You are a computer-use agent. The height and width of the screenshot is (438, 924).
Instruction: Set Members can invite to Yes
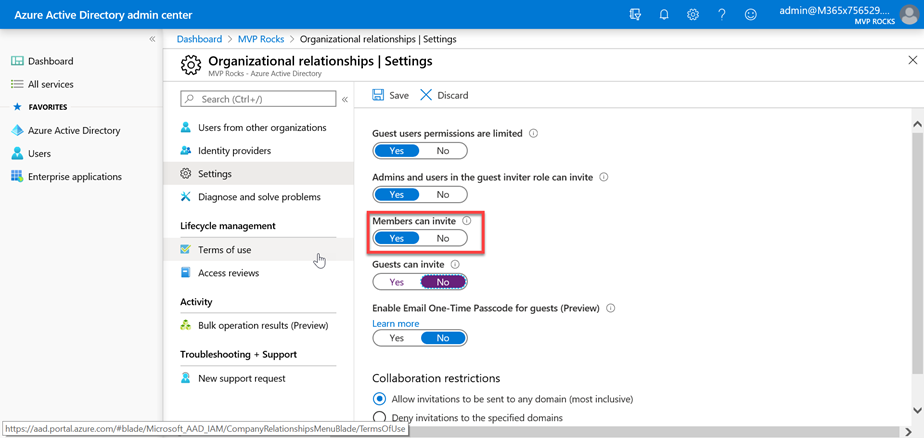[x=397, y=238]
